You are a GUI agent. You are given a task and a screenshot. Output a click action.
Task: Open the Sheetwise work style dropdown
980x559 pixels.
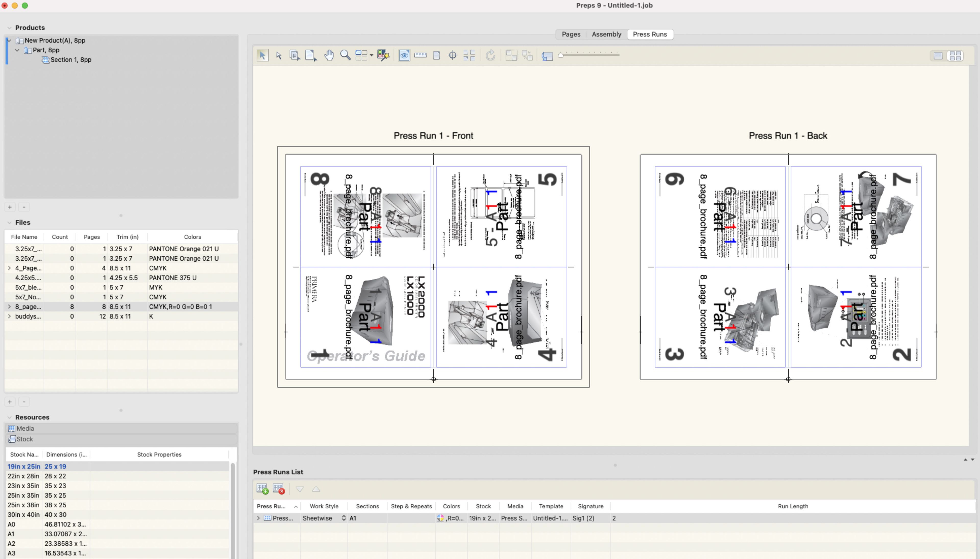(344, 518)
